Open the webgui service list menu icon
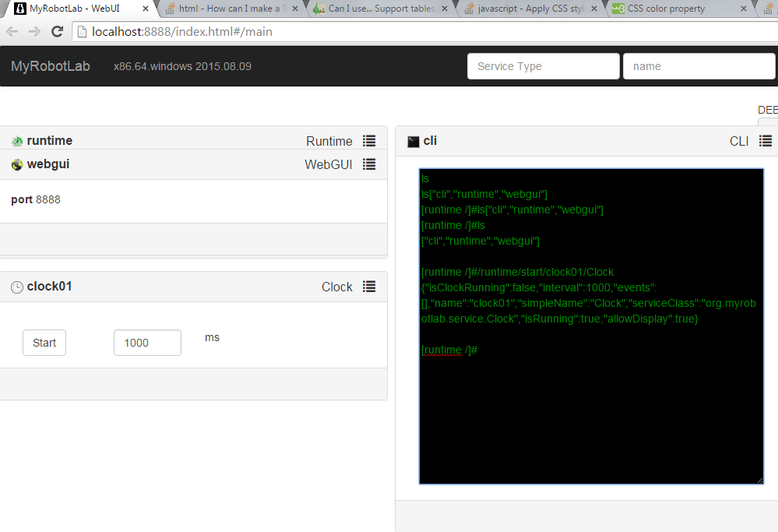Viewport: 778px width, 532px height. [368, 164]
